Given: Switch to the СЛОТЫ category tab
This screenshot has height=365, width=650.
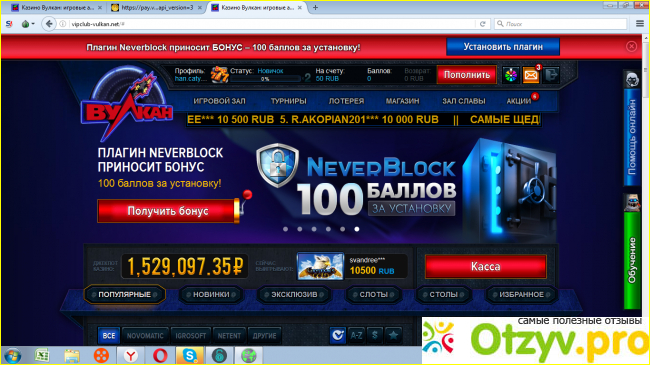Looking at the screenshot, I should [x=374, y=294].
